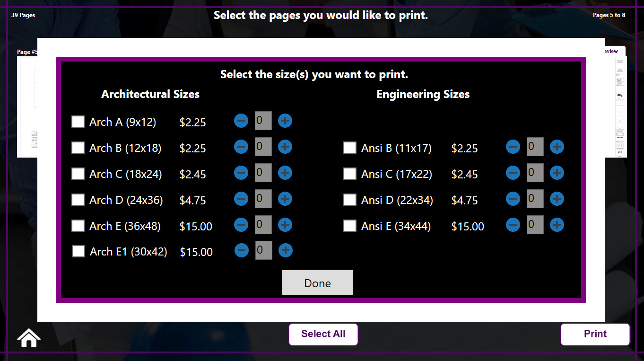Viewport: 644px width, 361px height.
Task: Increase Arch A (9x12) quantity with plus
Action: (285, 121)
